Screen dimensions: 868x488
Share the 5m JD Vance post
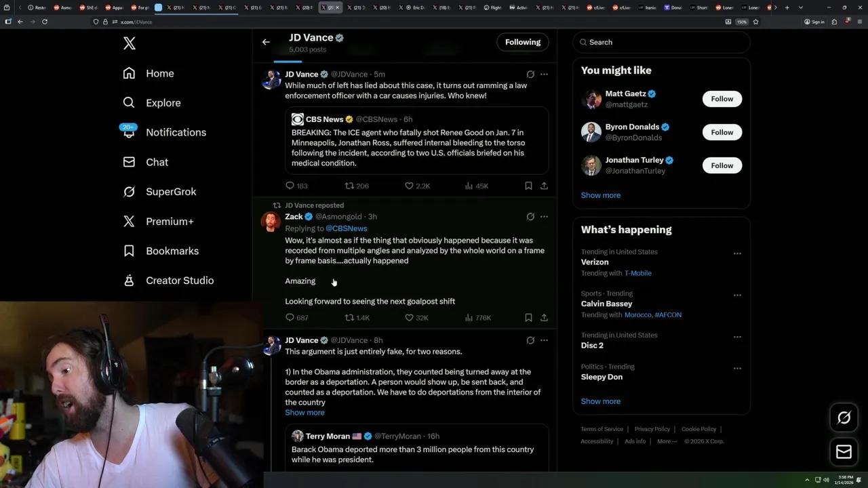point(544,186)
